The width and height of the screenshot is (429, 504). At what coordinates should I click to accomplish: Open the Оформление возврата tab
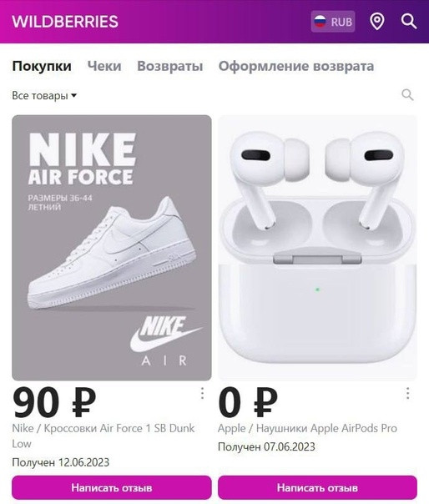click(x=296, y=66)
